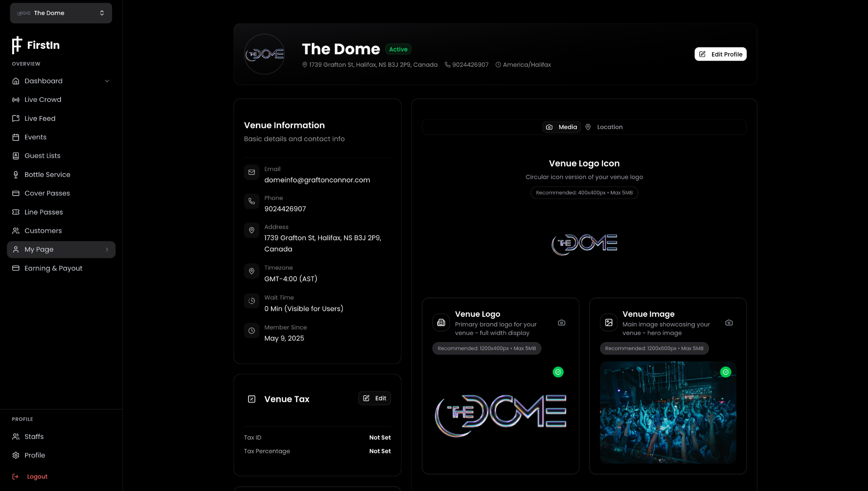
Task: Open Events from the sidebar icon
Action: (x=15, y=137)
